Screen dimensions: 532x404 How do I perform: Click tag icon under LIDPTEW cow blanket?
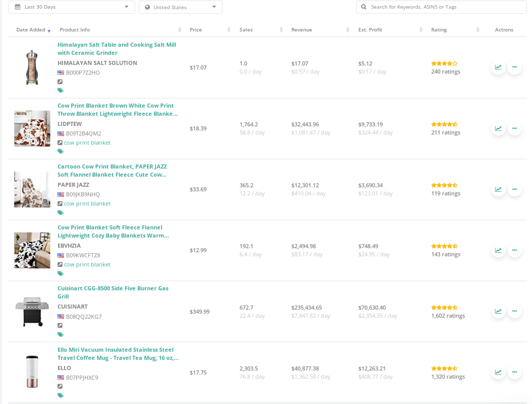(x=60, y=151)
